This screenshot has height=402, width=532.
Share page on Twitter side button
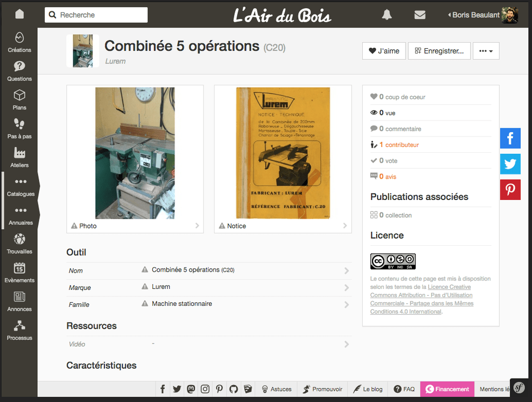[510, 164]
